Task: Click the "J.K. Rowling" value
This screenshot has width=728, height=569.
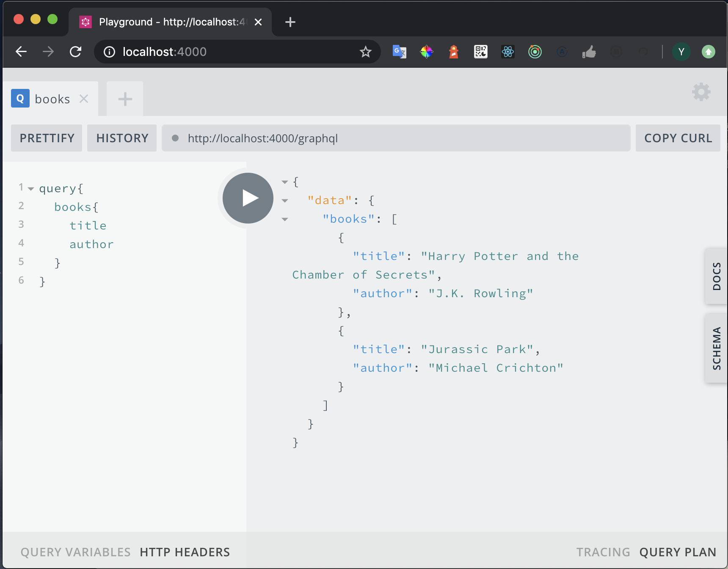Action: (x=481, y=293)
